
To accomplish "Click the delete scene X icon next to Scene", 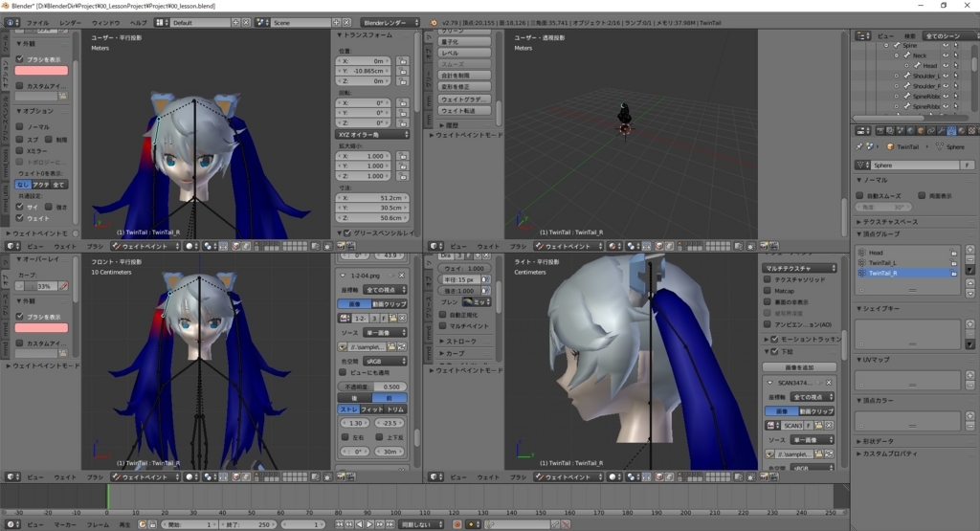I will pyautogui.click(x=346, y=23).
